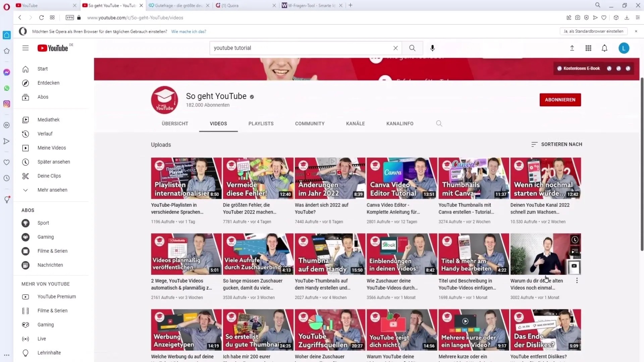Go to the Kanäle tab
Viewport: 644px width, 362px height.
click(x=355, y=123)
